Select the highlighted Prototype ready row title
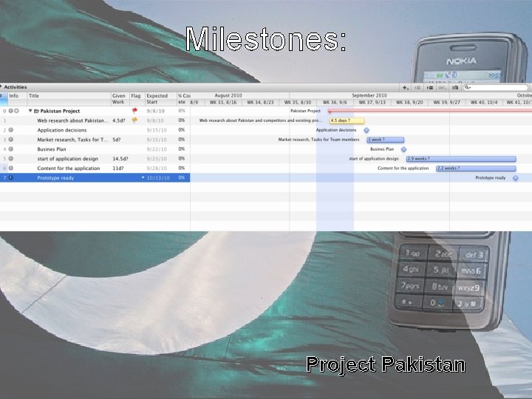Screen dimensions: 532x399 point(55,178)
